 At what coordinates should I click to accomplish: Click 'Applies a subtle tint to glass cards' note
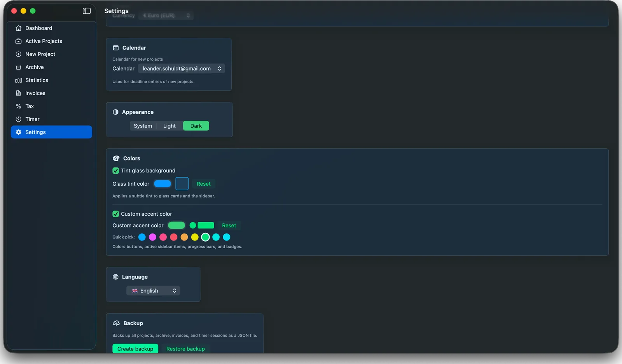164,196
